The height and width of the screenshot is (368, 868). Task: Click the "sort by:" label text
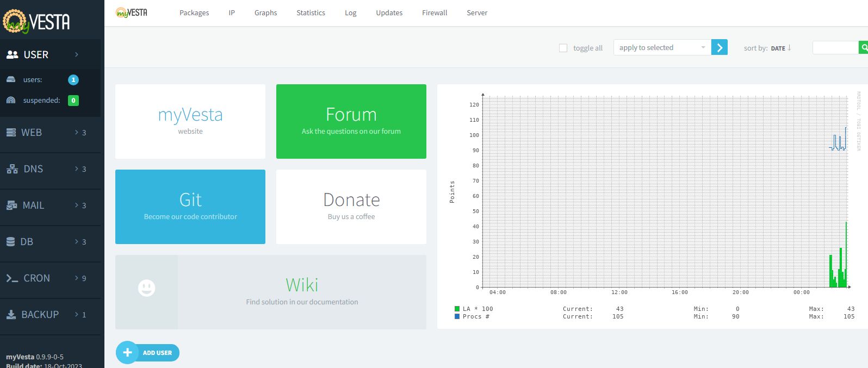[755, 48]
